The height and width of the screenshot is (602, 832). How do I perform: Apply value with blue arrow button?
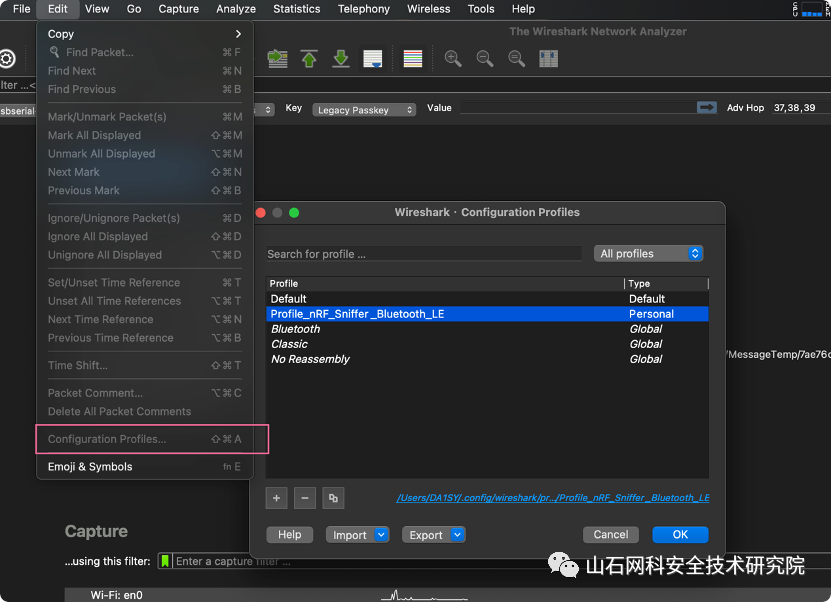tap(706, 108)
